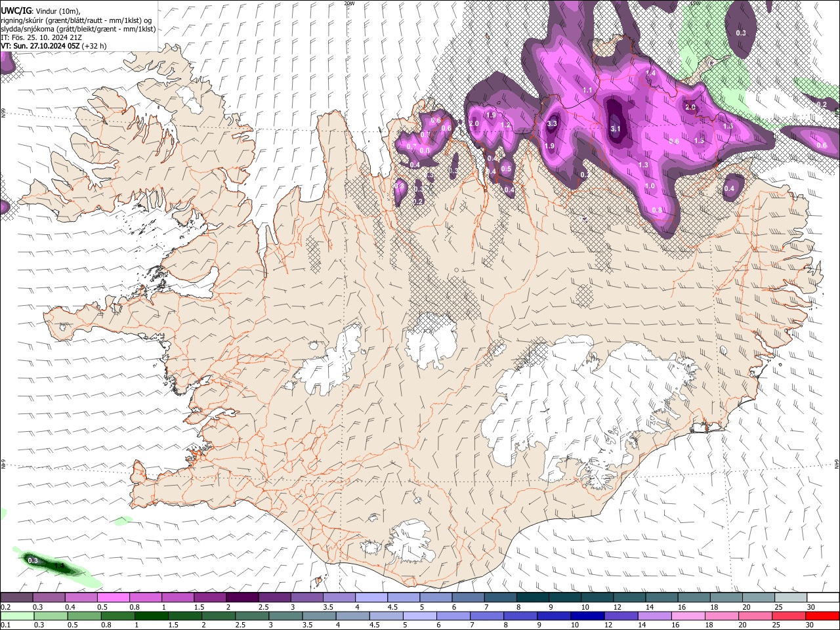
Task: Click the 1.3 precipitation value on the map
Action: [x=643, y=165]
